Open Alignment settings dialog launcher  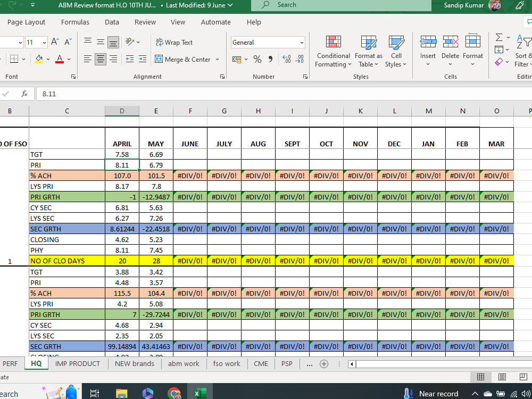222,77
